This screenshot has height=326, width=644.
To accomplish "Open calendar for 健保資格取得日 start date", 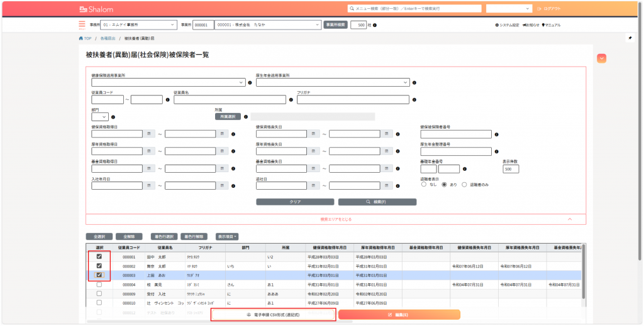I will pyautogui.click(x=149, y=134).
